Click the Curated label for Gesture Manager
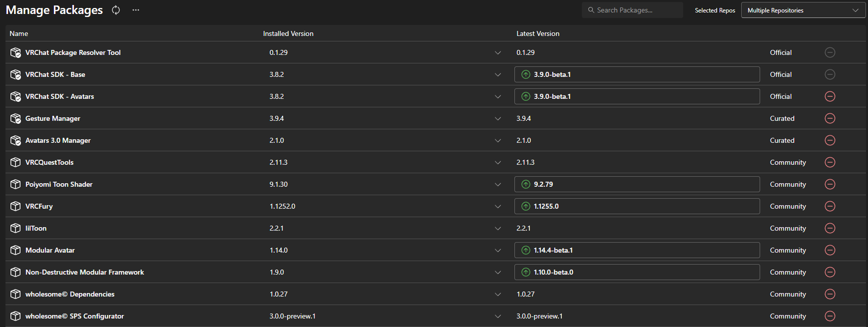 (x=782, y=118)
